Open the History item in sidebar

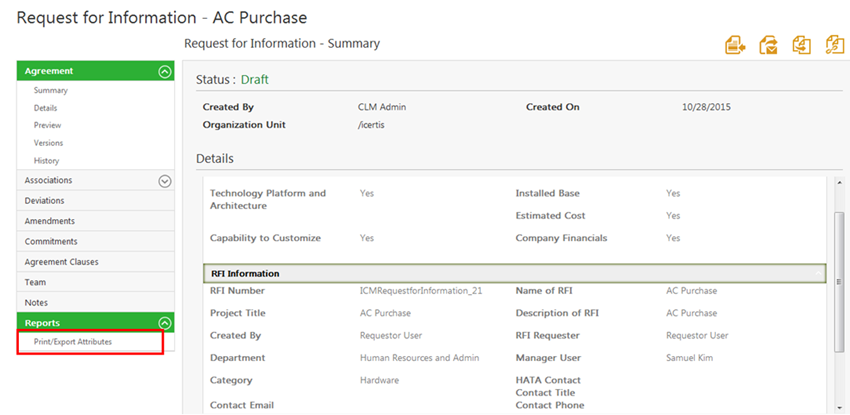[46, 161]
